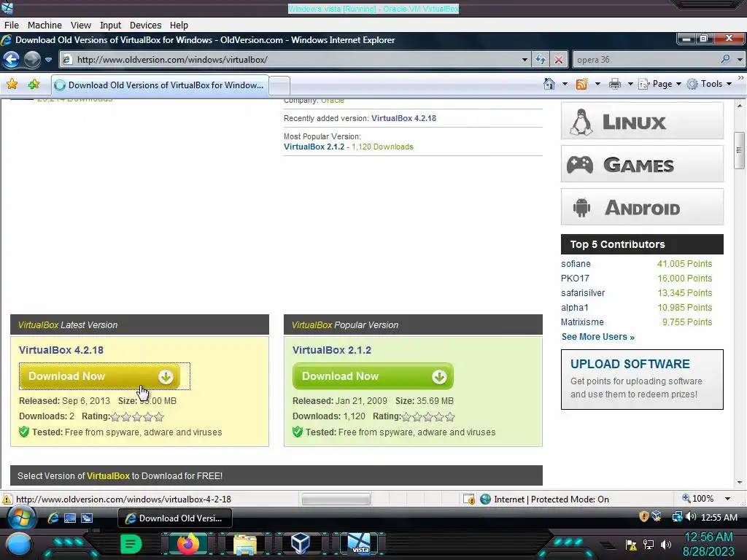The width and height of the screenshot is (747, 560).
Task: Click the VirtualBox 2.1.2 title link
Action: (332, 350)
